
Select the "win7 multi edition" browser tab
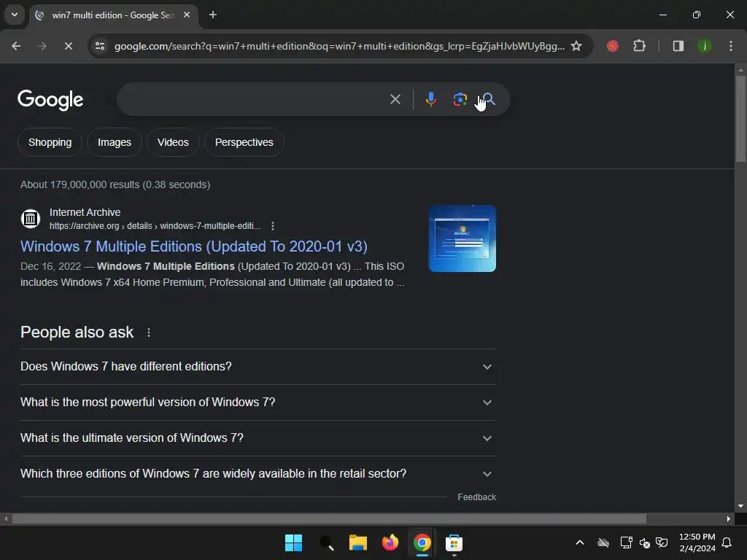[113, 15]
